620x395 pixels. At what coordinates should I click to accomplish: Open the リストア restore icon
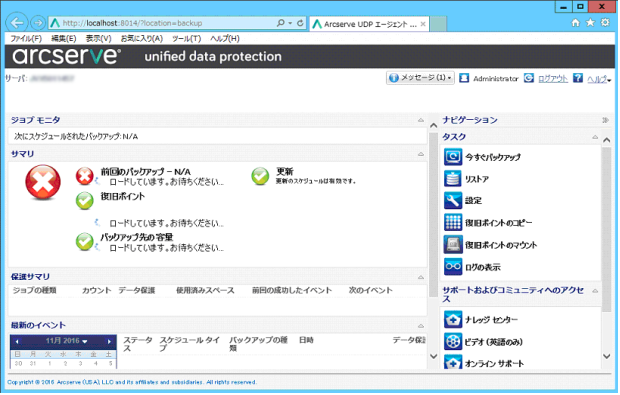click(452, 179)
